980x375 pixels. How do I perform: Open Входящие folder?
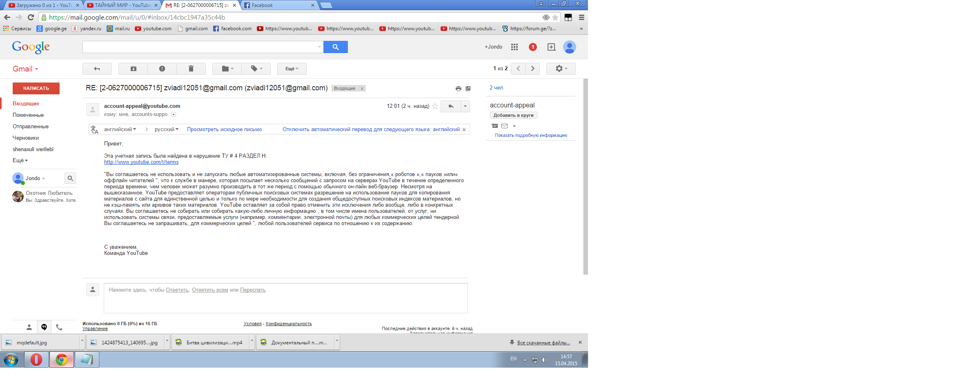coord(26,104)
